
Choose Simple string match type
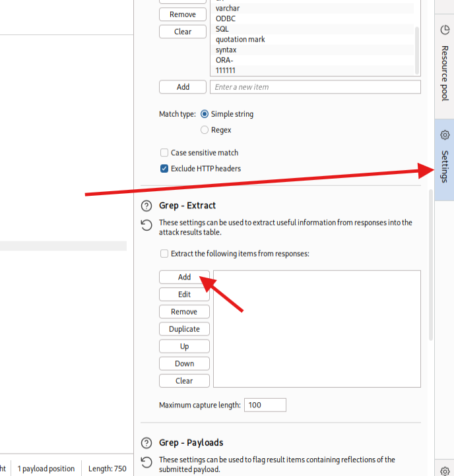pos(205,114)
